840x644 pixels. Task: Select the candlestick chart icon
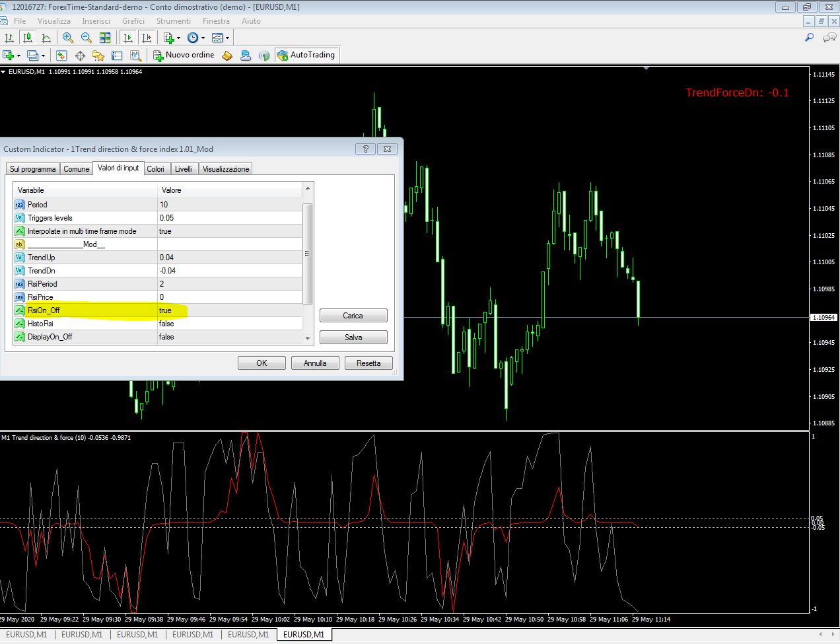click(28, 38)
